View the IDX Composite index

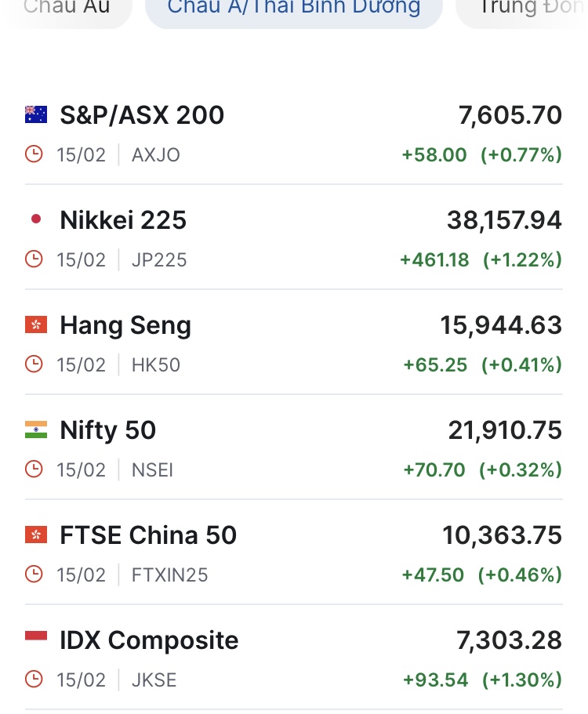pos(149,640)
